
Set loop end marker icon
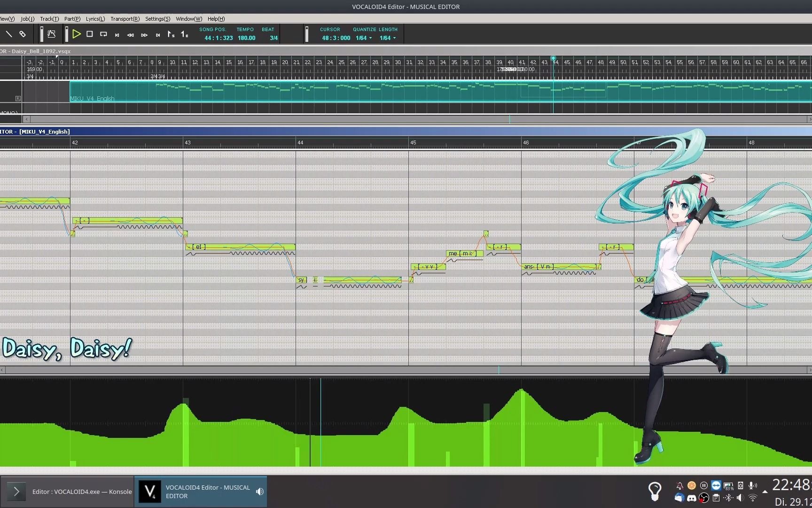185,34
